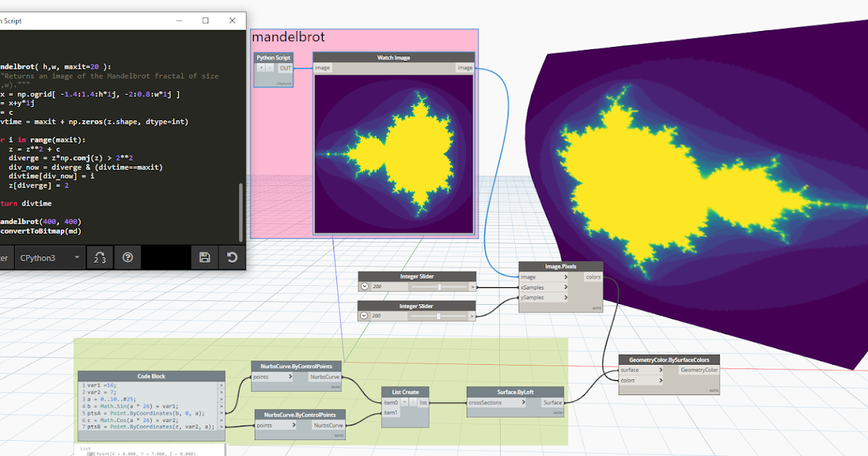Add an input to the Python Script node

point(261,68)
